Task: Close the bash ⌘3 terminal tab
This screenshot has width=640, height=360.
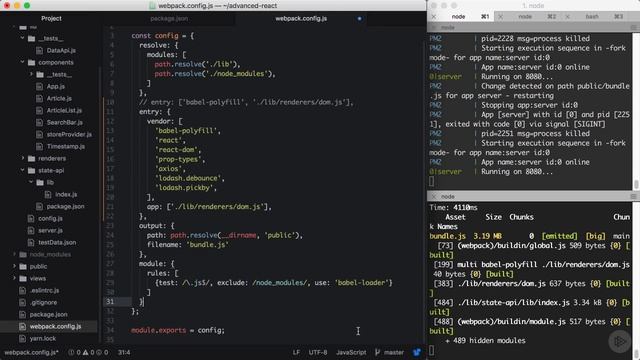Action: tap(567, 17)
